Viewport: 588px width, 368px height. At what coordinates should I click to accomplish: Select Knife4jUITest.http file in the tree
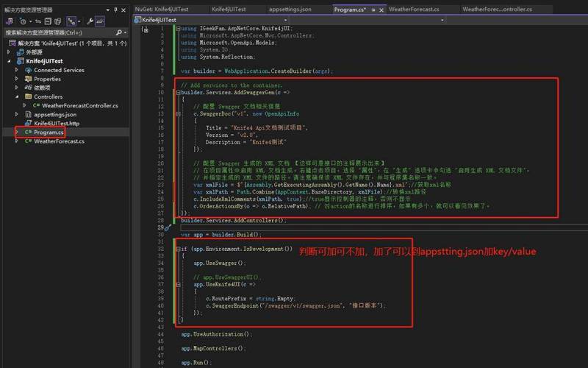(57, 124)
